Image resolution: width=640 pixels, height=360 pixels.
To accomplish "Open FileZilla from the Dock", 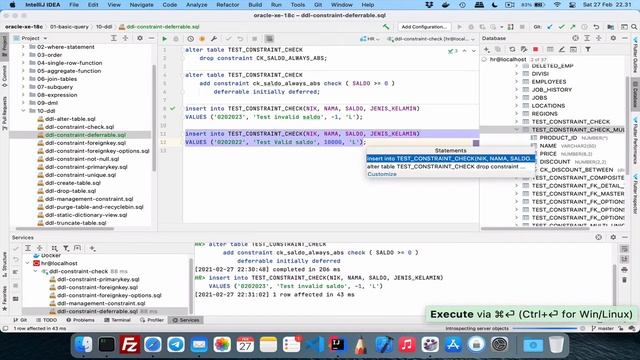I will click(x=129, y=345).
